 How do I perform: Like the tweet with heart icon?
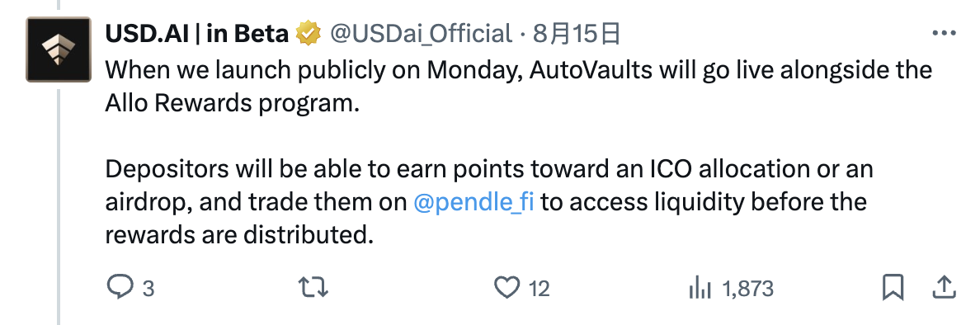(506, 288)
